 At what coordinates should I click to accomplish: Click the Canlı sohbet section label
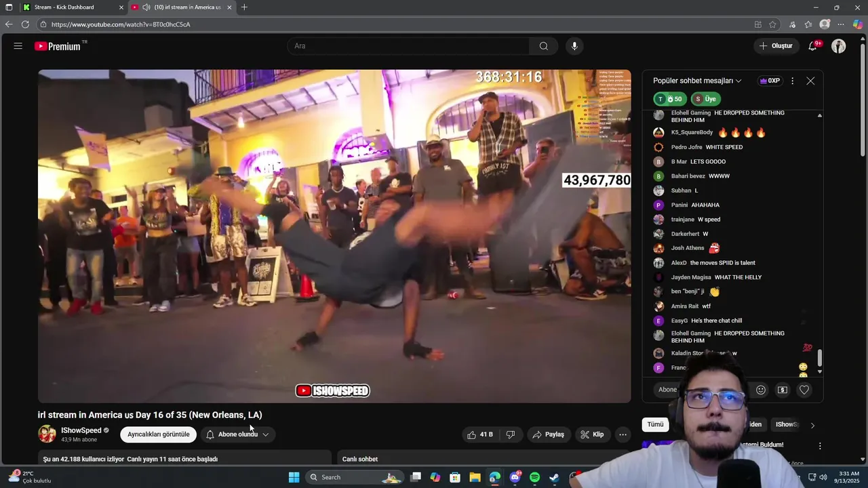click(x=360, y=459)
